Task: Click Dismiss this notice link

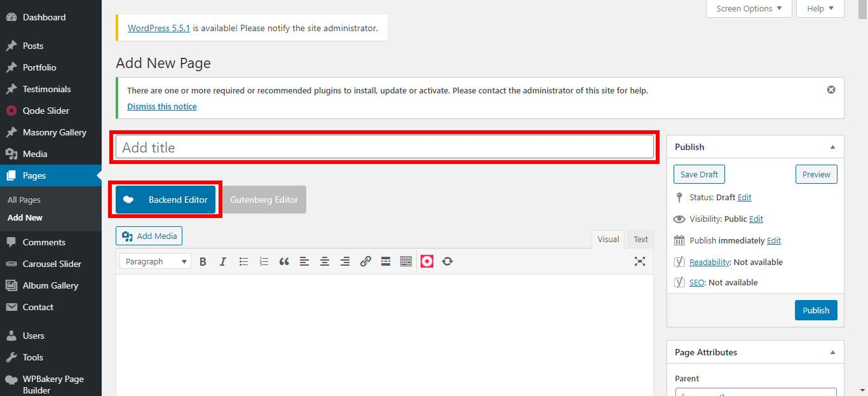Action: coord(162,106)
